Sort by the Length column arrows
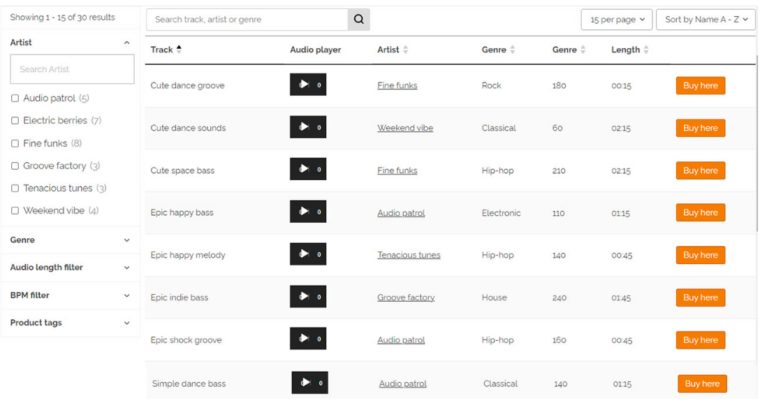 [646, 49]
